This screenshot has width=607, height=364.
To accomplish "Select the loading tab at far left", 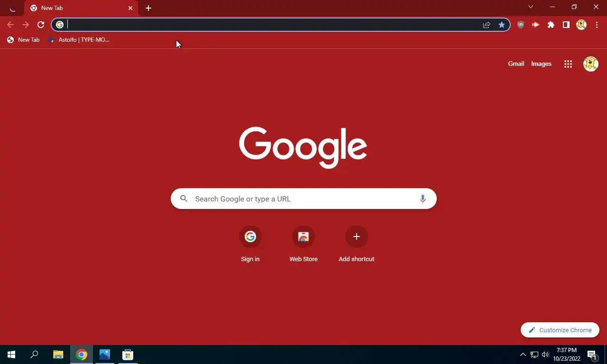I will [12, 8].
